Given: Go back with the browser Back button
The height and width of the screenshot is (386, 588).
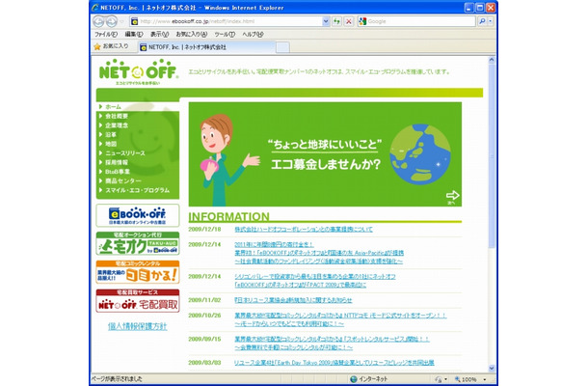Looking at the screenshot, I should 98,21.
